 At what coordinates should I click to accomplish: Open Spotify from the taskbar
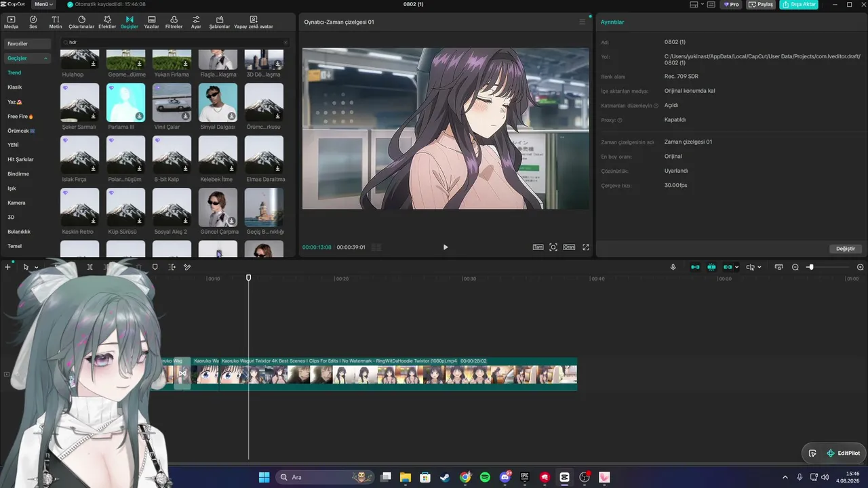click(x=485, y=477)
